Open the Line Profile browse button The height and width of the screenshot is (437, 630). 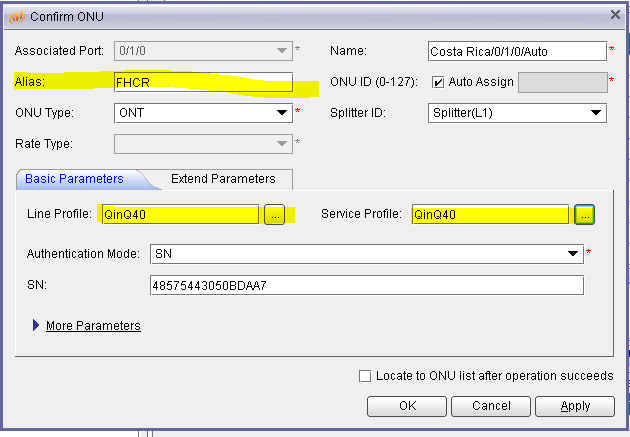[275, 214]
